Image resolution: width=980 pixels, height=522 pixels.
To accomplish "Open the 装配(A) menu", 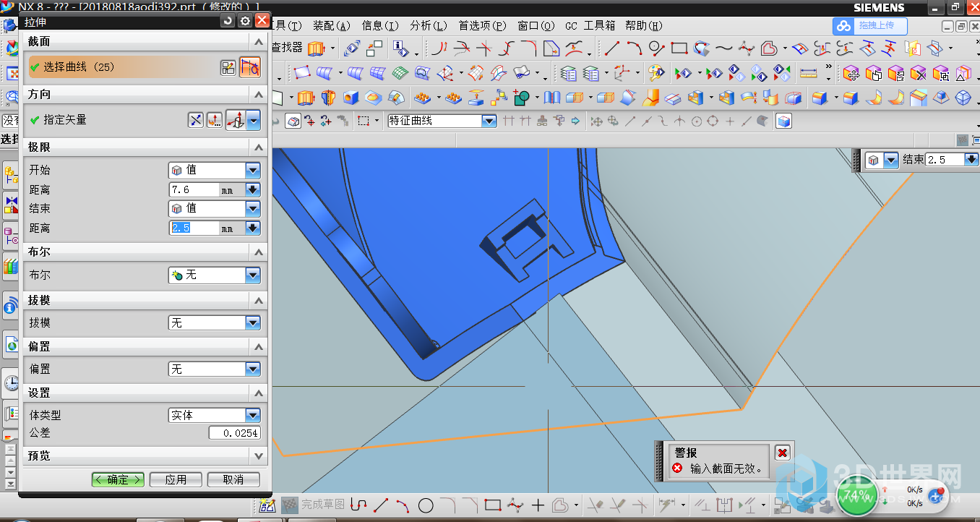I will point(332,25).
